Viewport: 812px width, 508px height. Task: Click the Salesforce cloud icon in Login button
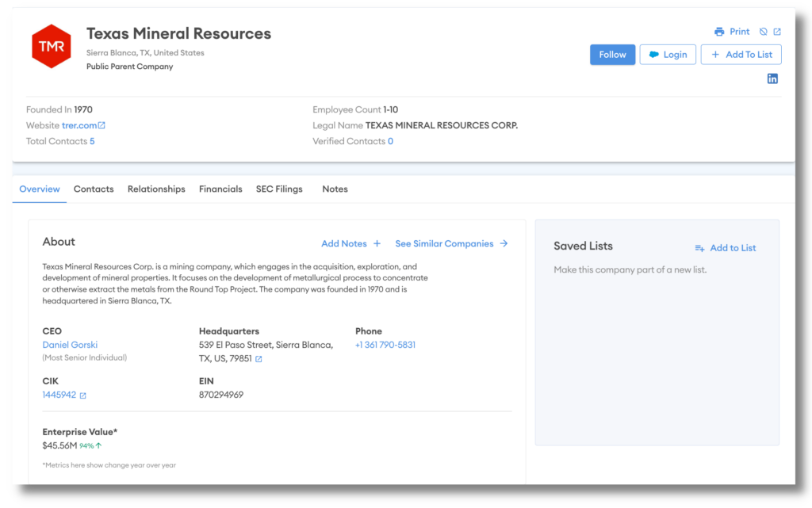[654, 55]
